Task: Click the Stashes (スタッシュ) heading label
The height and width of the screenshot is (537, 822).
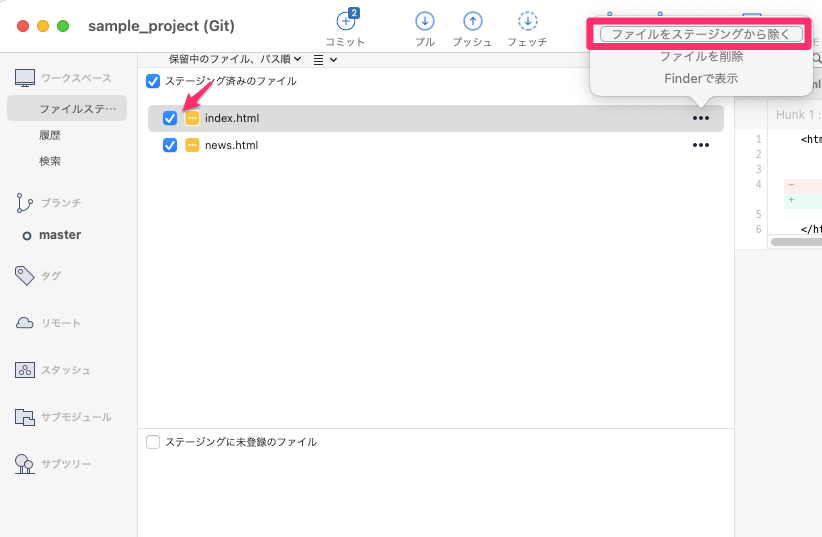Action: tap(66, 370)
